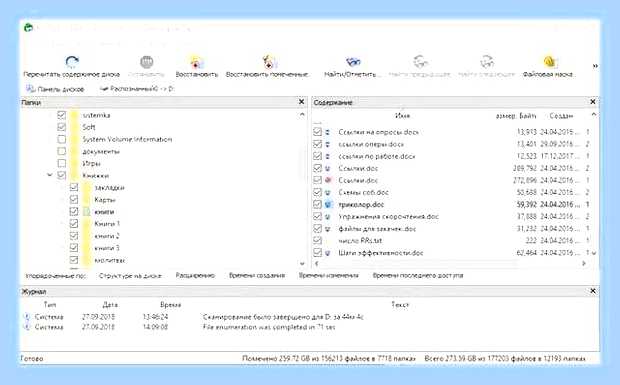
Task: Click the Восстановить помеченные icon
Action: click(x=269, y=62)
